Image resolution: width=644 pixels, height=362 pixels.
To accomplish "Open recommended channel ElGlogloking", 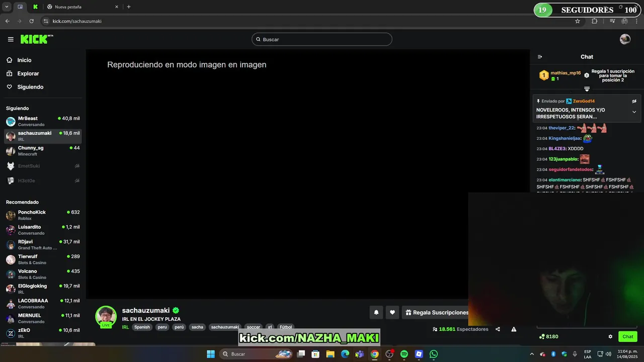I will 43,289.
